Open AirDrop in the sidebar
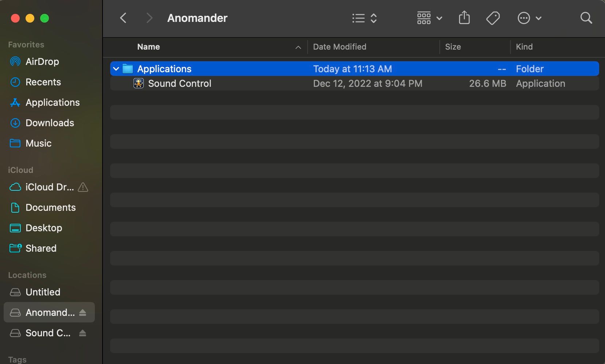Image resolution: width=605 pixels, height=364 pixels. pyautogui.click(x=42, y=62)
